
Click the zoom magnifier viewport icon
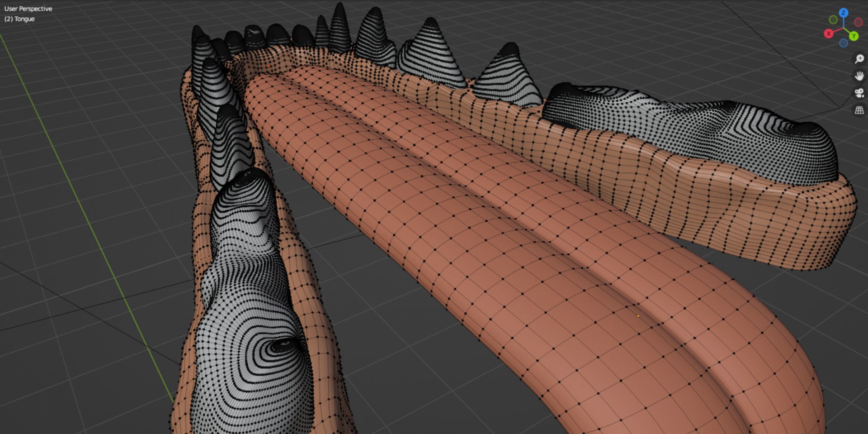point(859,59)
